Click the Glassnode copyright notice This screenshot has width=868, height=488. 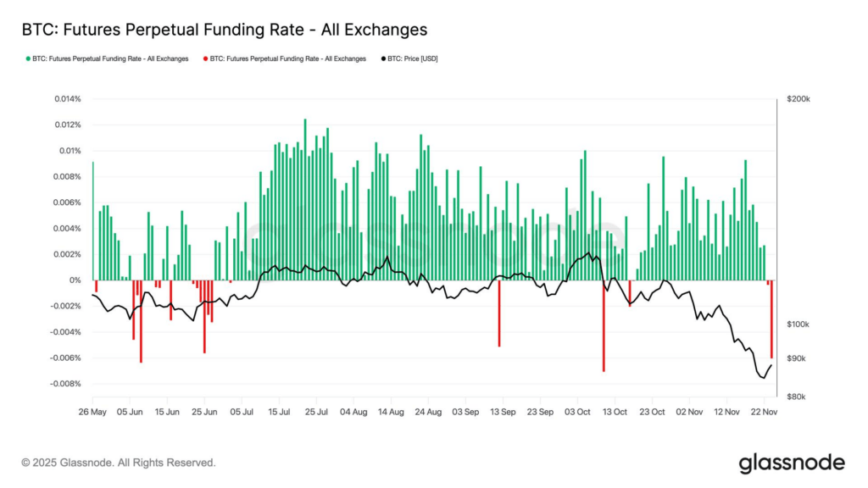[x=119, y=463]
